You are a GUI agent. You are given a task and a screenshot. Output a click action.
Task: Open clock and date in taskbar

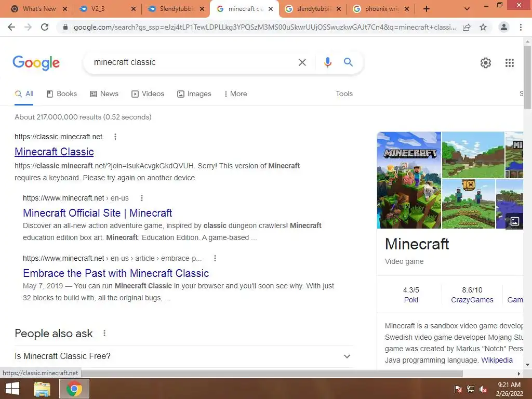[x=509, y=389]
